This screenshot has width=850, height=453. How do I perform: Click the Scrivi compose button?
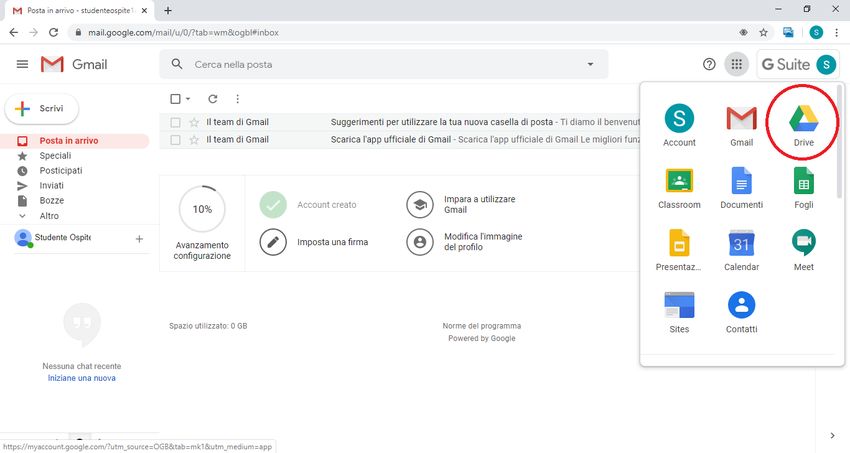[x=42, y=108]
